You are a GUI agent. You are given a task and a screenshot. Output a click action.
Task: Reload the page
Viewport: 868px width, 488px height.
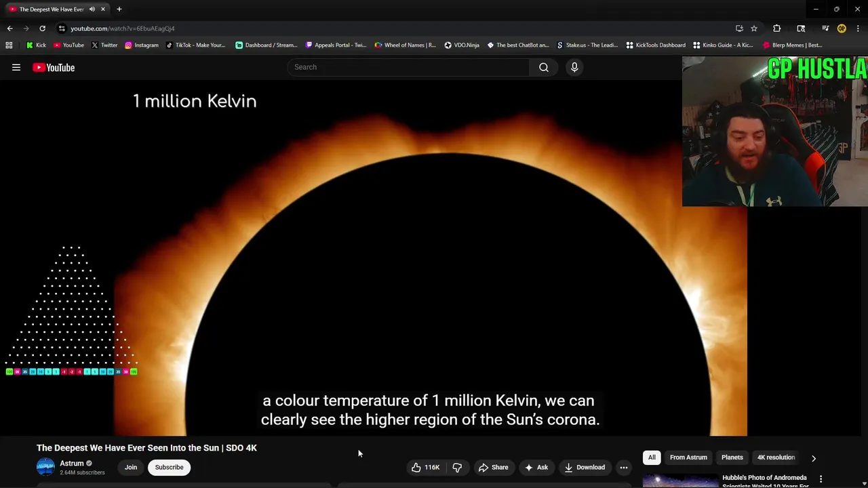coord(42,28)
